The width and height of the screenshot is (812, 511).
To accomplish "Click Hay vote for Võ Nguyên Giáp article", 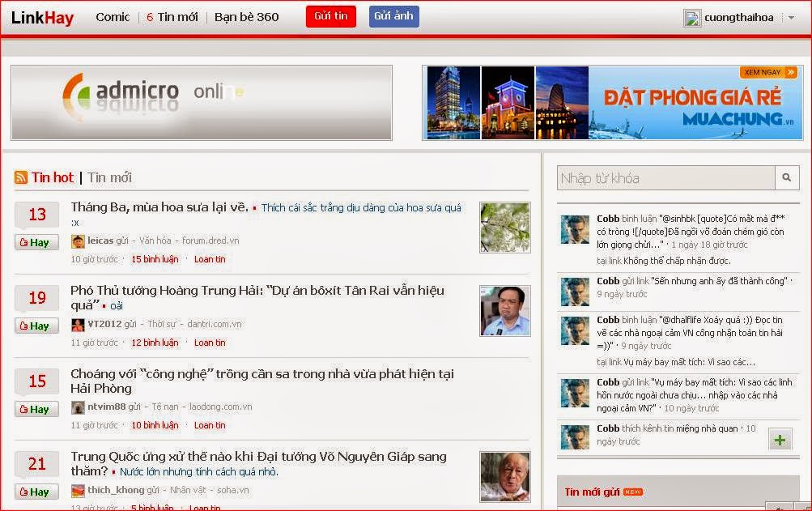I will [36, 492].
